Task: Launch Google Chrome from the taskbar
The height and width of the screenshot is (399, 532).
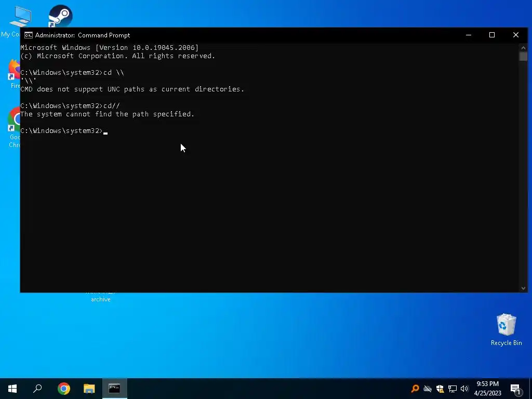Action: (x=64, y=389)
